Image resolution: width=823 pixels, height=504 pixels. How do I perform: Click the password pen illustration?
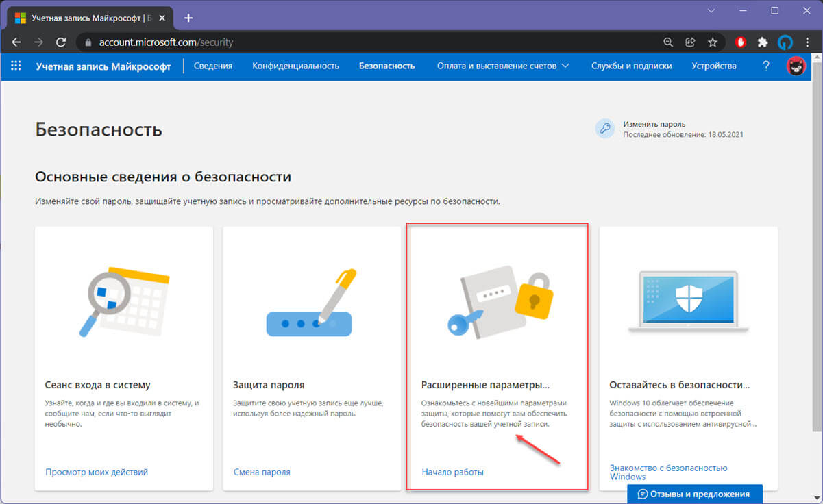[312, 303]
